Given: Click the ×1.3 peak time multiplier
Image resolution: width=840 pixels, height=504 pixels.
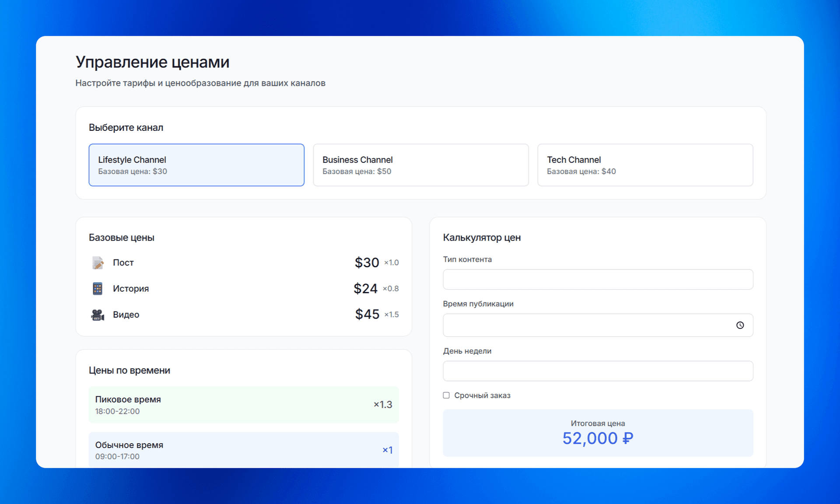Looking at the screenshot, I should (383, 405).
